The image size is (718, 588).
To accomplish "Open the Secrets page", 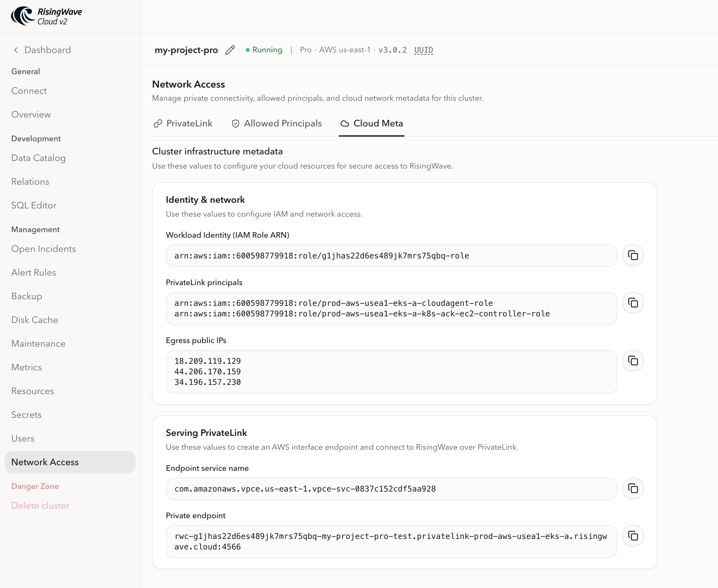I will 26,414.
